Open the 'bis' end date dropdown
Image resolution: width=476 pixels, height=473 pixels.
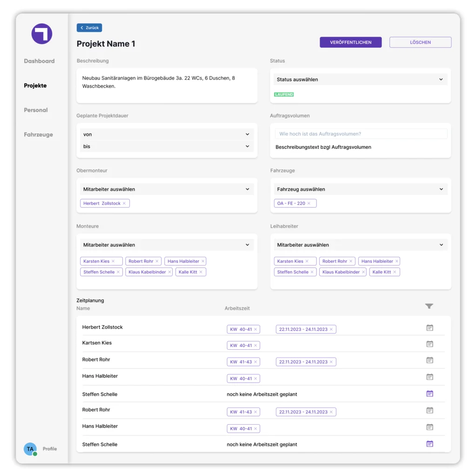[x=167, y=146]
